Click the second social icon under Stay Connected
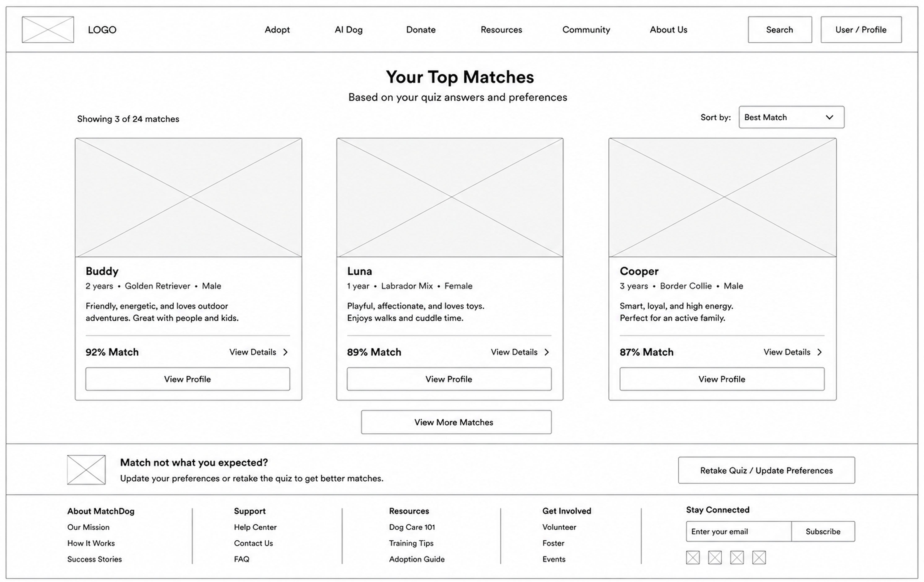Screen dimensions: 924x582 pyautogui.click(x=715, y=557)
